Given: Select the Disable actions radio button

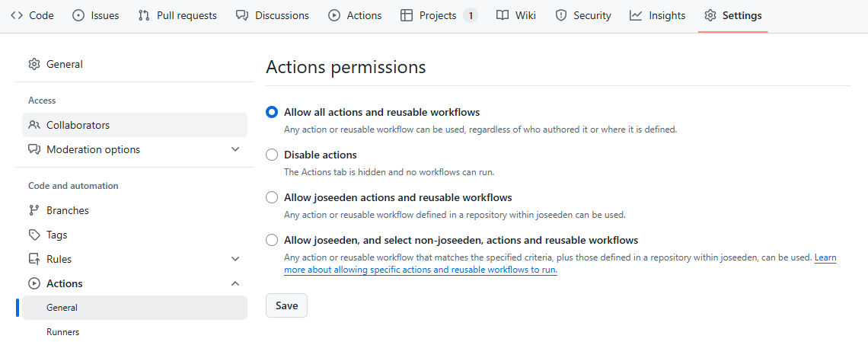Looking at the screenshot, I should 272,155.
